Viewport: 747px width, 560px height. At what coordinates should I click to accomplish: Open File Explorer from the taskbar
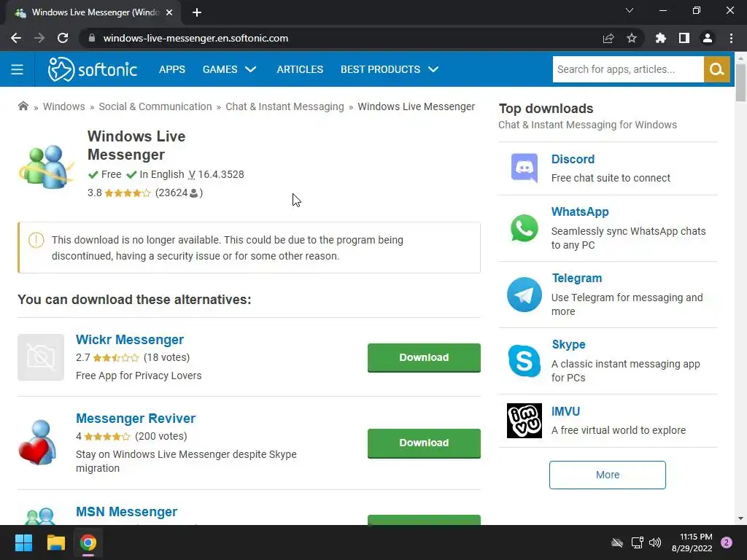55,542
